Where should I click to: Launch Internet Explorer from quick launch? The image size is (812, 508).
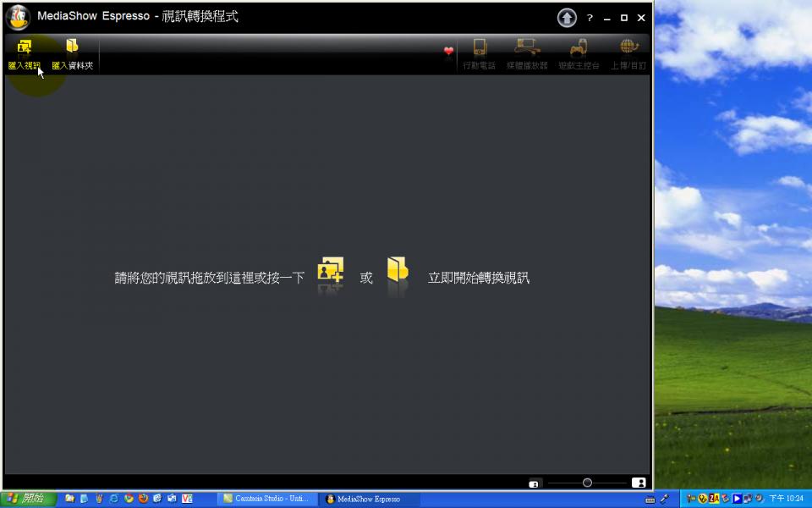[x=113, y=499]
